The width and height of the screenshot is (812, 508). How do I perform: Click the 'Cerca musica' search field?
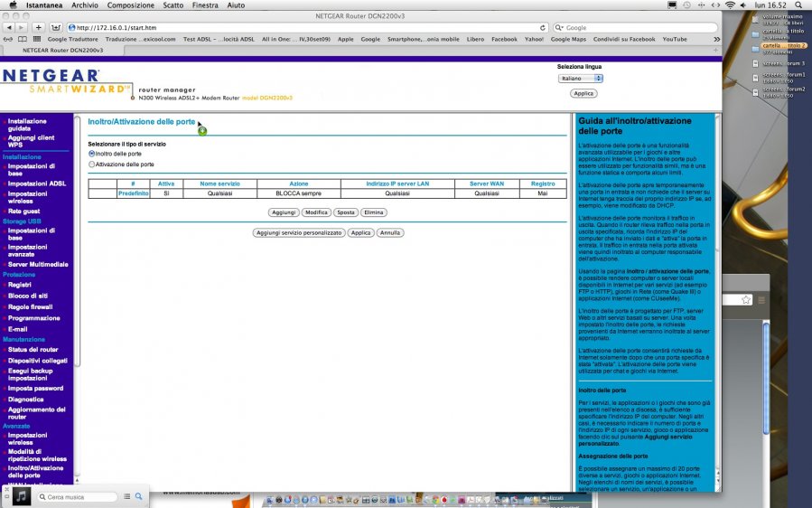pos(77,496)
